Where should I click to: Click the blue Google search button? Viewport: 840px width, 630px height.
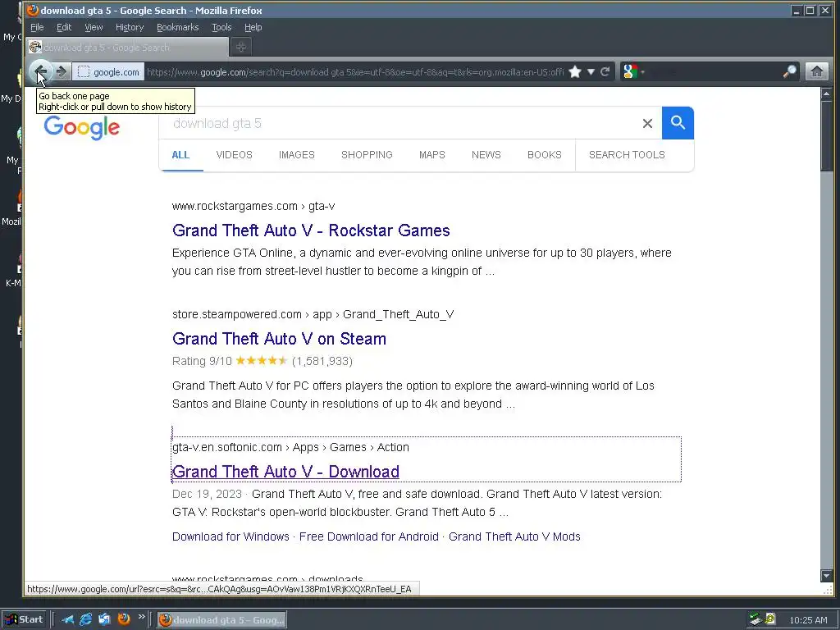[678, 123]
